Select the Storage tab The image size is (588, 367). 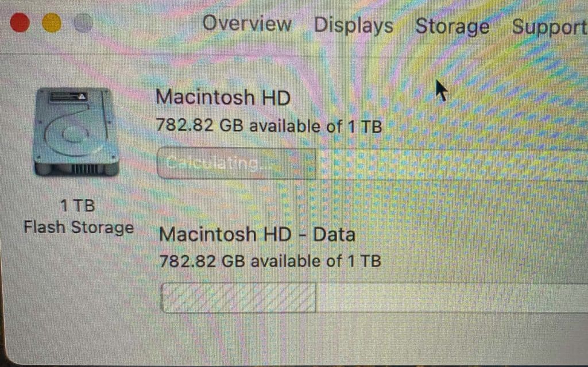pos(452,27)
